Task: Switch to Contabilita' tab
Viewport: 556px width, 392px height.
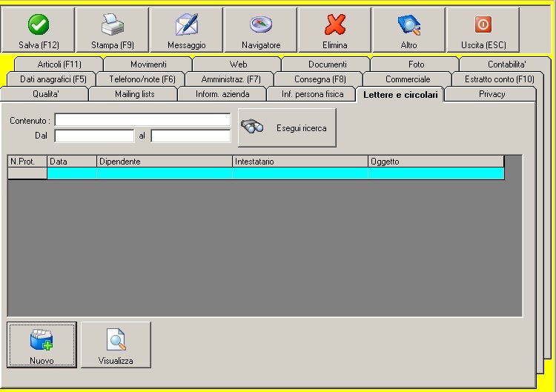Action: (x=507, y=64)
